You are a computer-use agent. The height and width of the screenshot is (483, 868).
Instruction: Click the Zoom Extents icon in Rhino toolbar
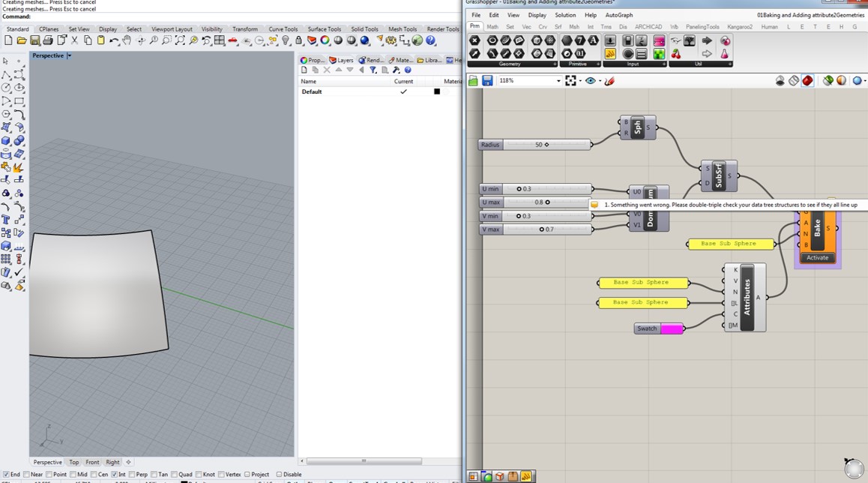click(180, 40)
